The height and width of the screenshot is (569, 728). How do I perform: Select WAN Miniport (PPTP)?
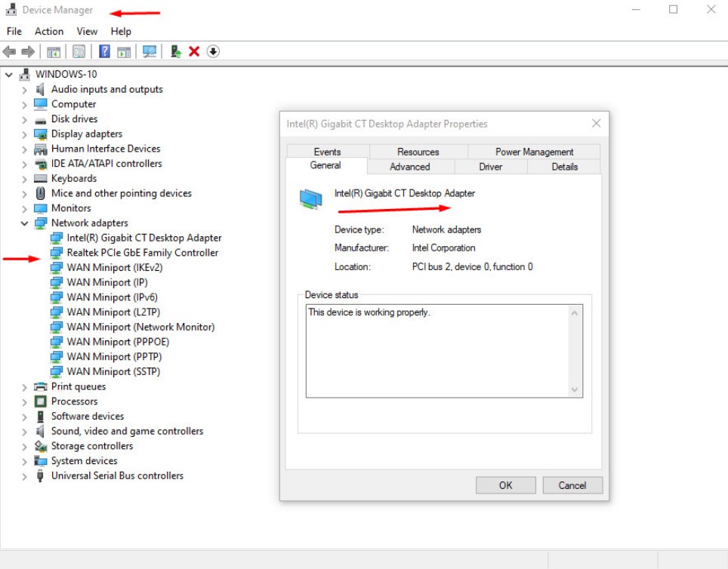[114, 357]
